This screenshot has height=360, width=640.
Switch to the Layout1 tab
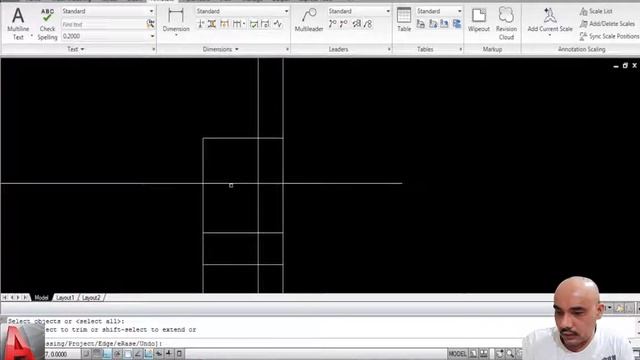(x=65, y=298)
